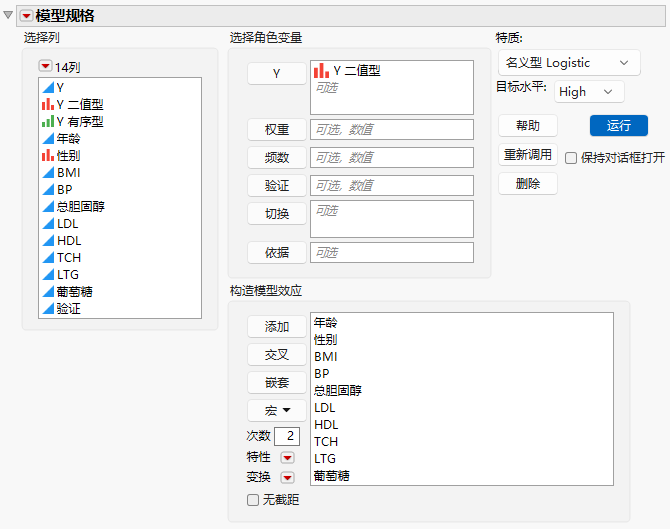
Task: Select 性别 in the model effects list
Action: (x=326, y=340)
